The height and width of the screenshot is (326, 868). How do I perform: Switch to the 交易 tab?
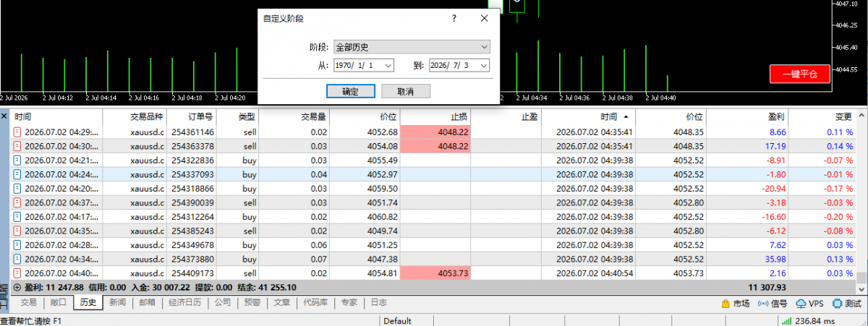pyautogui.click(x=28, y=303)
